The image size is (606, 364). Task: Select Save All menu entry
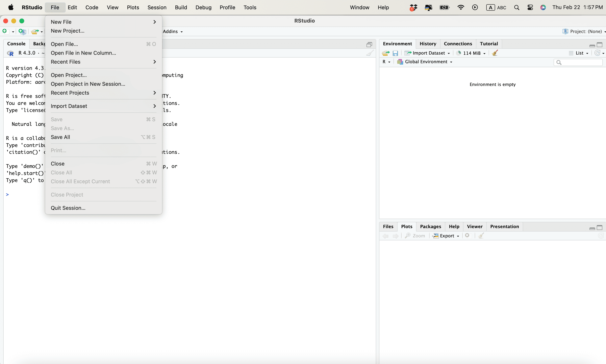(x=60, y=137)
